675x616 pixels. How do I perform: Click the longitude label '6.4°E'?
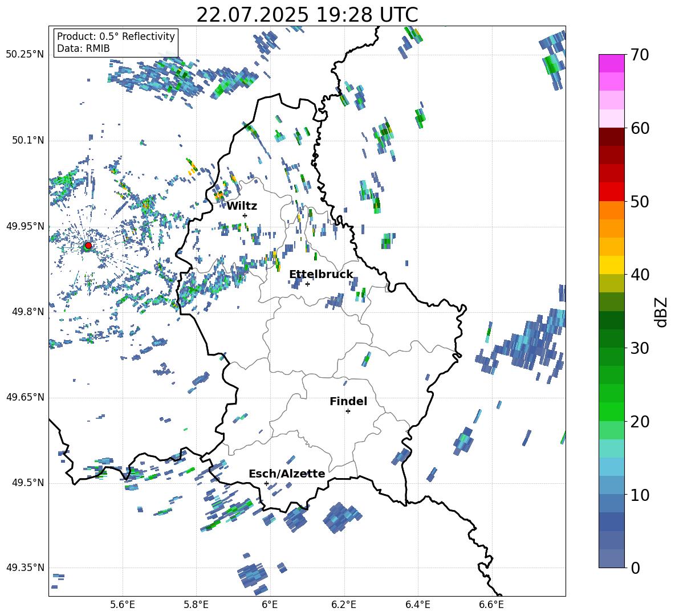point(417,605)
